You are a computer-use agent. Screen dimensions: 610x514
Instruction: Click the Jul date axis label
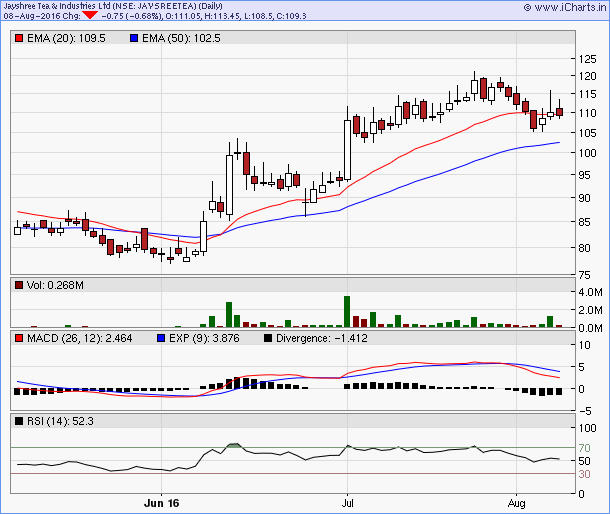tap(347, 503)
